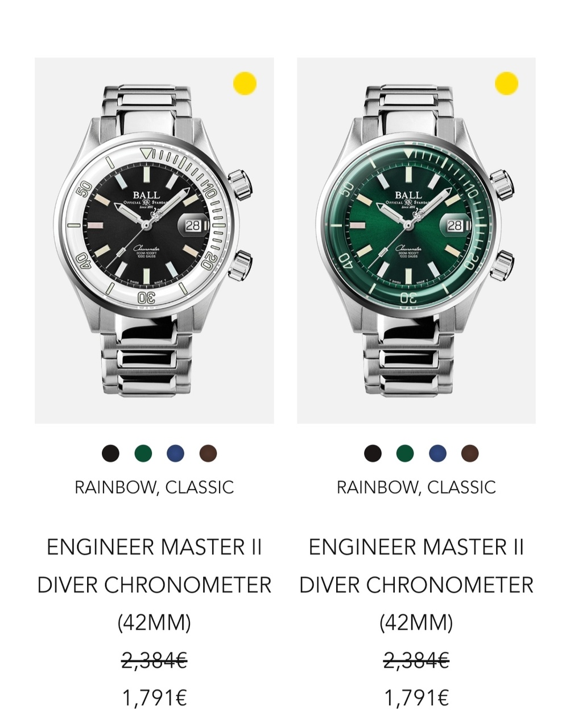
Task: Open right Engineer Master II Diver Chronometer title
Action: (416, 585)
